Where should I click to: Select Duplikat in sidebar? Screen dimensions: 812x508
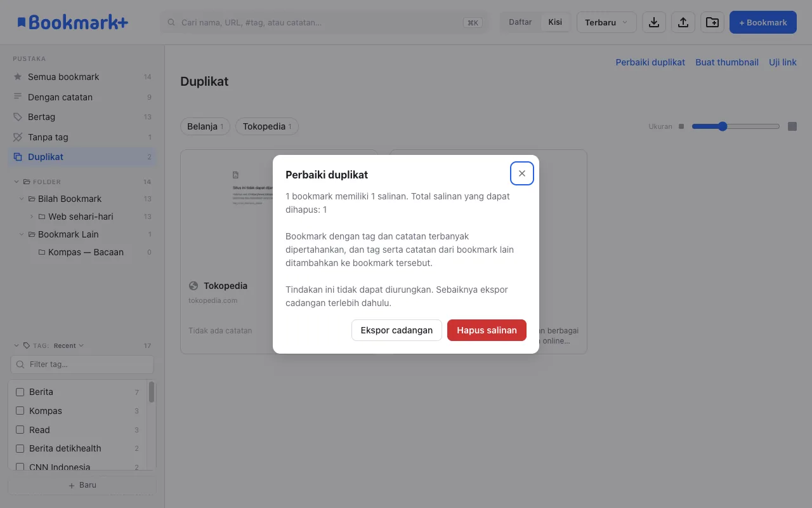click(x=82, y=157)
